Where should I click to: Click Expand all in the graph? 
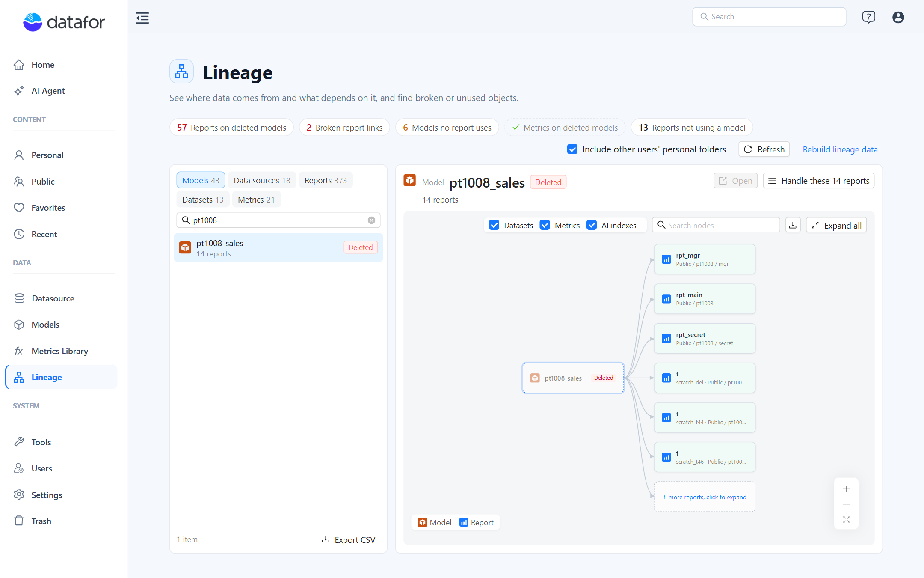[836, 225]
